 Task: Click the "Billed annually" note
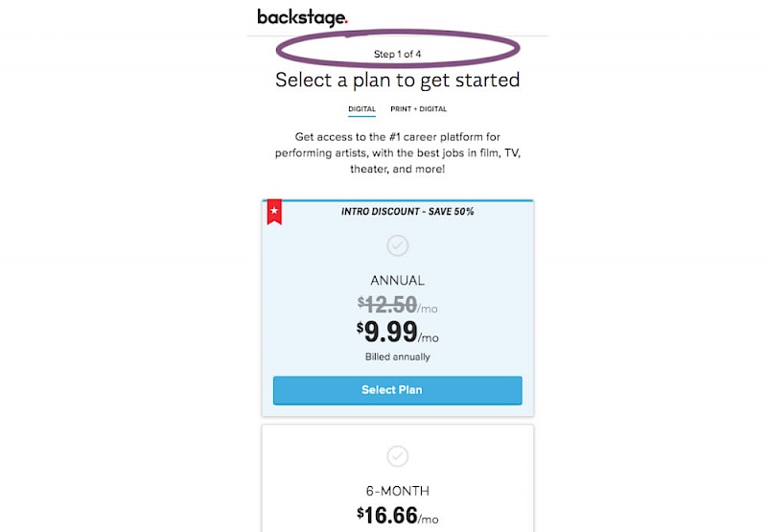coord(397,357)
